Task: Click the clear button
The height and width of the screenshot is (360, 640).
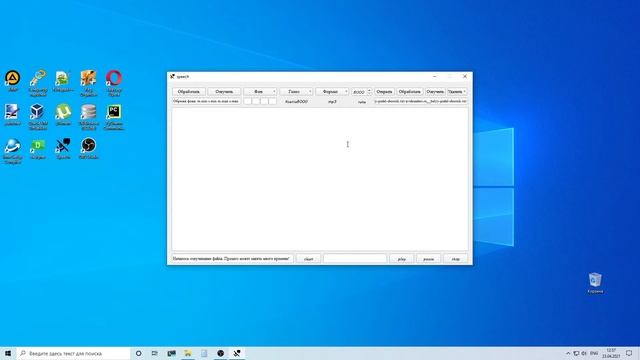Action: (309, 259)
